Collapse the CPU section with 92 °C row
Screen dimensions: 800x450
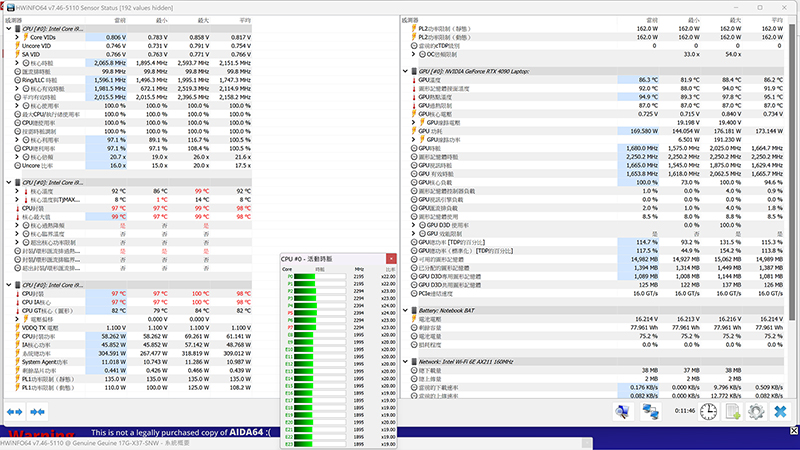9,182
